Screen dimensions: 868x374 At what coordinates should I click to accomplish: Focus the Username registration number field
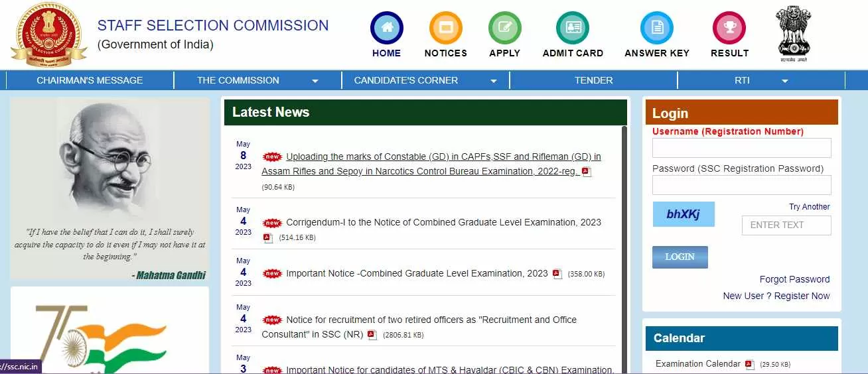coord(742,148)
